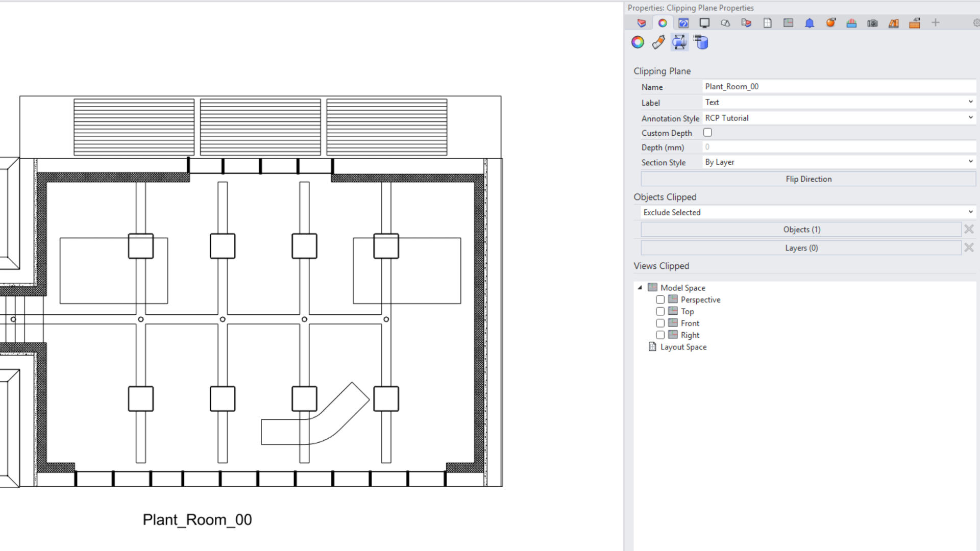Check the Top view clipping box
This screenshot has height=551, width=980.
click(x=660, y=311)
